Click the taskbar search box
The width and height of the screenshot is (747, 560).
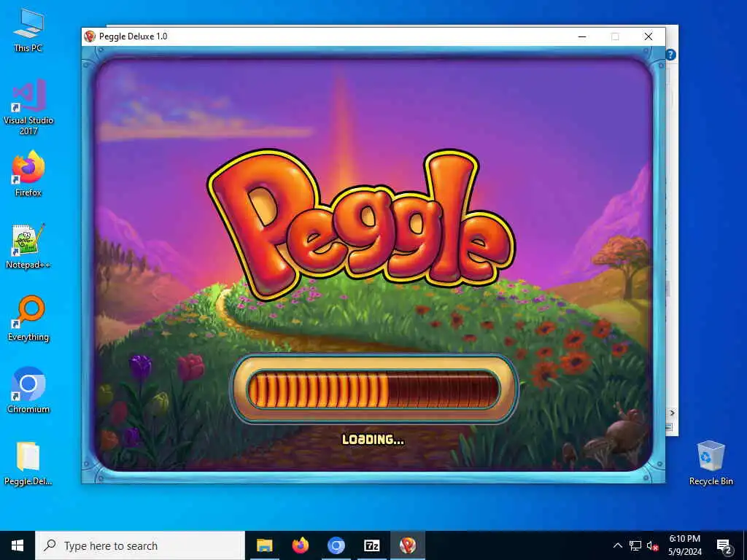click(139, 545)
